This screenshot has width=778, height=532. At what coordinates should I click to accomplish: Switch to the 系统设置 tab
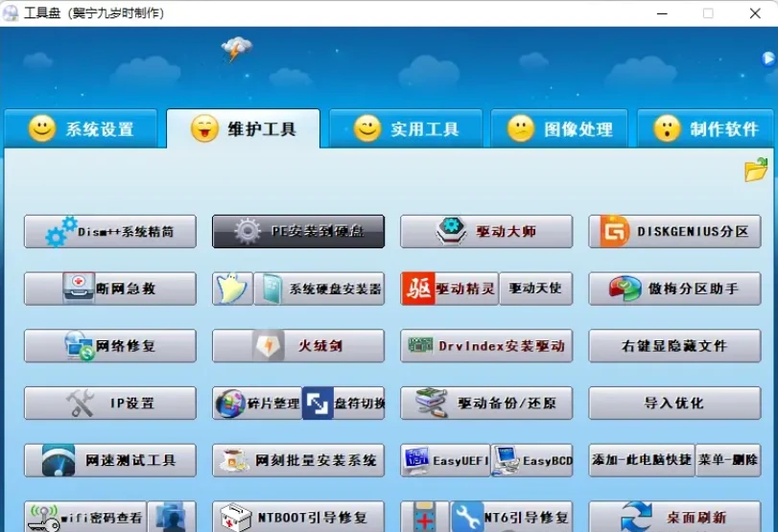(81, 128)
